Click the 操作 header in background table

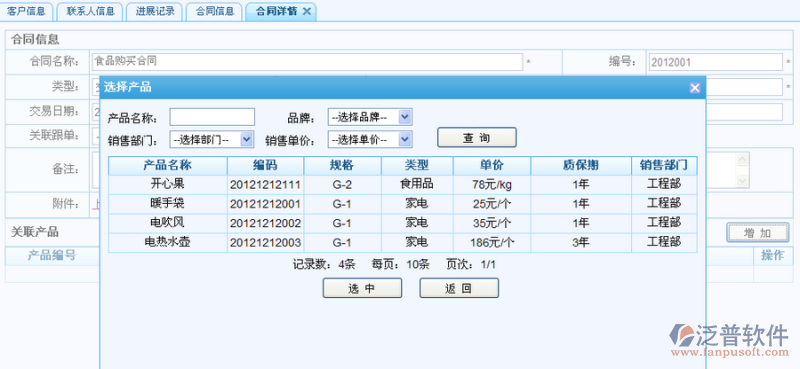(772, 256)
